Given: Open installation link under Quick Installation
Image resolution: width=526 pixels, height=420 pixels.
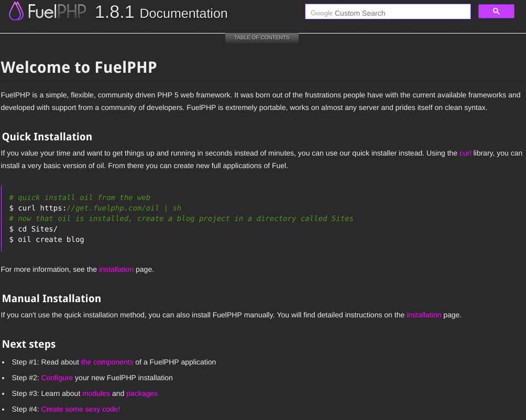Looking at the screenshot, I should pyautogui.click(x=116, y=270).
